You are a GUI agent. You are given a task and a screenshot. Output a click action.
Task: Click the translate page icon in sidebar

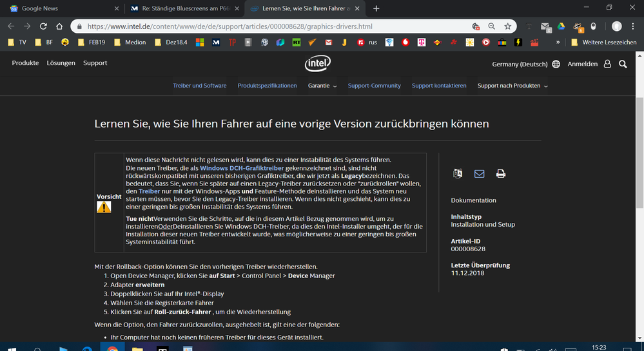point(458,174)
